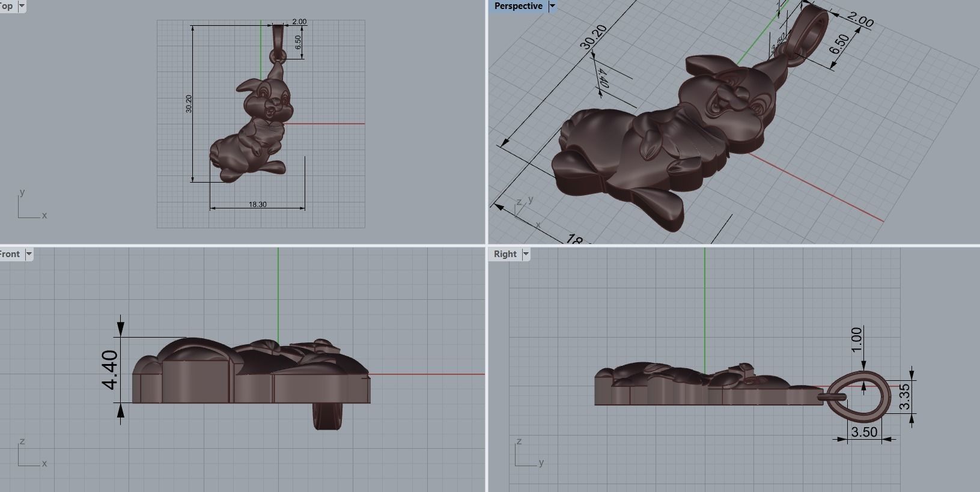Open the Perspective viewport dropdown arrow
This screenshot has height=492, width=980.
552,6
